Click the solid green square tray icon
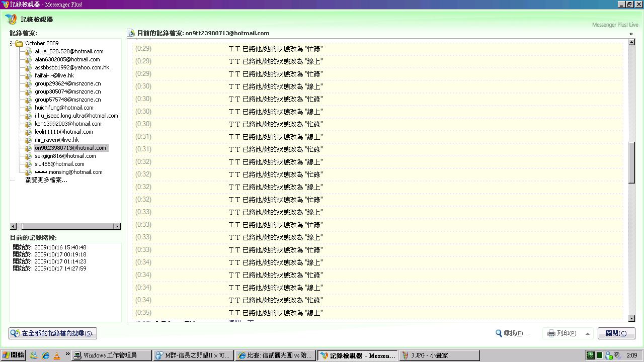Image resolution: width=644 pixels, height=362 pixels. pos(600,355)
